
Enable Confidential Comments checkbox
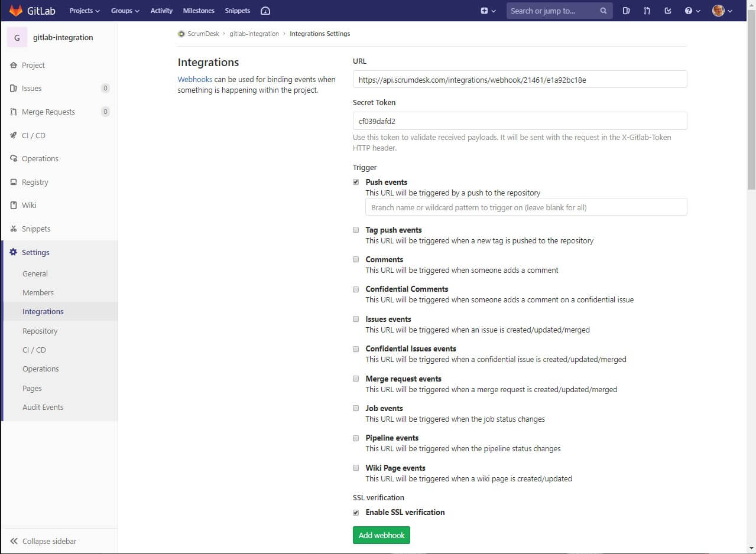pyautogui.click(x=356, y=289)
